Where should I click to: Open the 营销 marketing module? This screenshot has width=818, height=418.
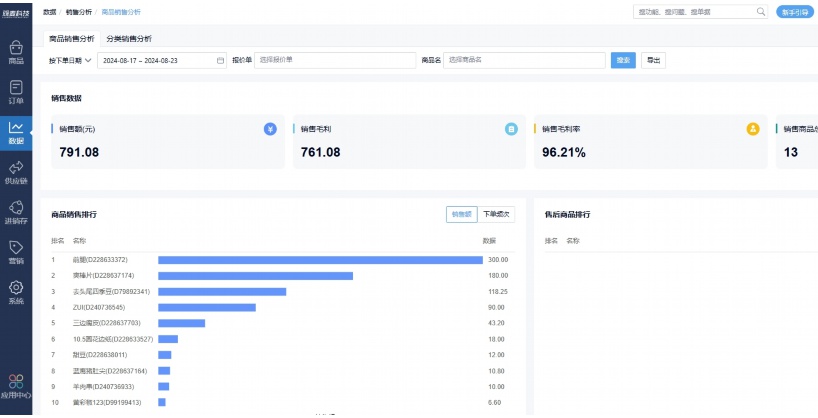tap(16, 252)
